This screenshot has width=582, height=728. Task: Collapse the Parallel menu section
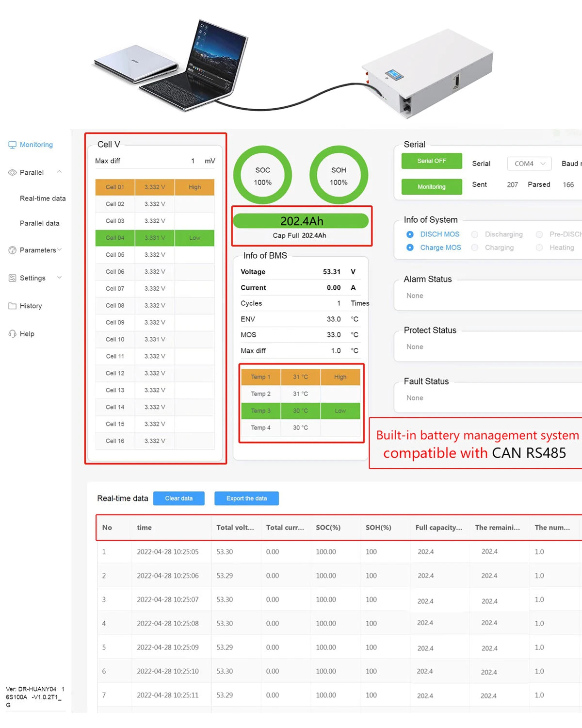click(59, 172)
